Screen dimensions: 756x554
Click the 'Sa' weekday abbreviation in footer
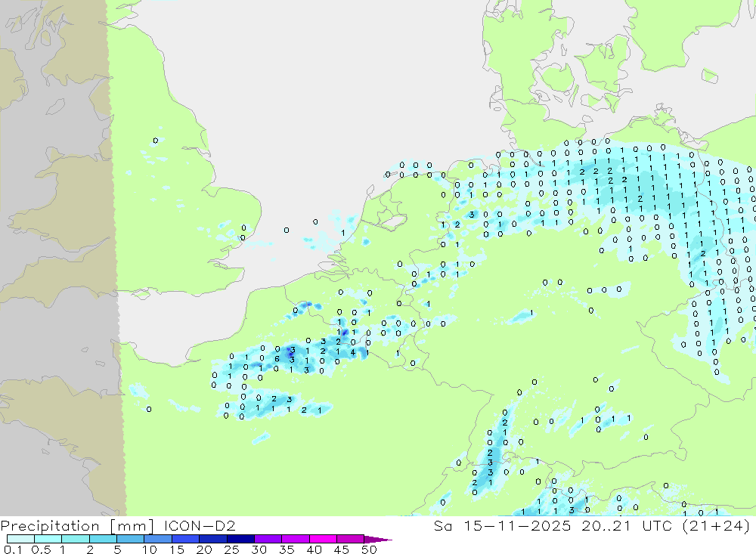coord(442,525)
